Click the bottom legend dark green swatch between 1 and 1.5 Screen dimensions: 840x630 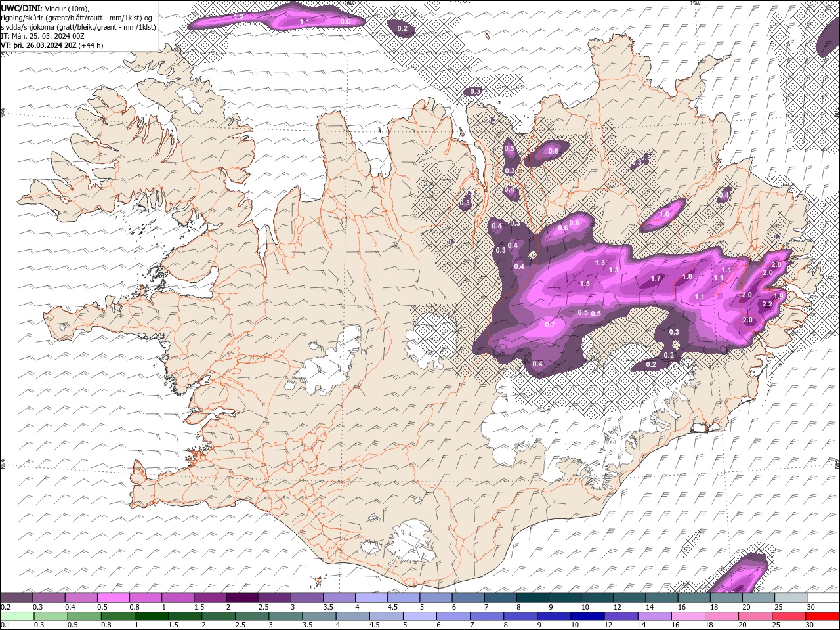point(152,616)
